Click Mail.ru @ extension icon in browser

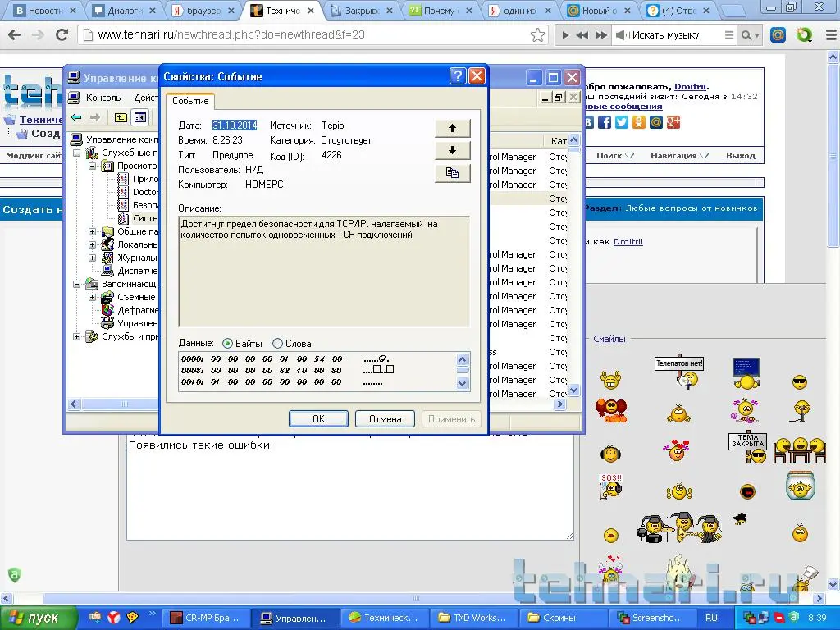(778, 35)
